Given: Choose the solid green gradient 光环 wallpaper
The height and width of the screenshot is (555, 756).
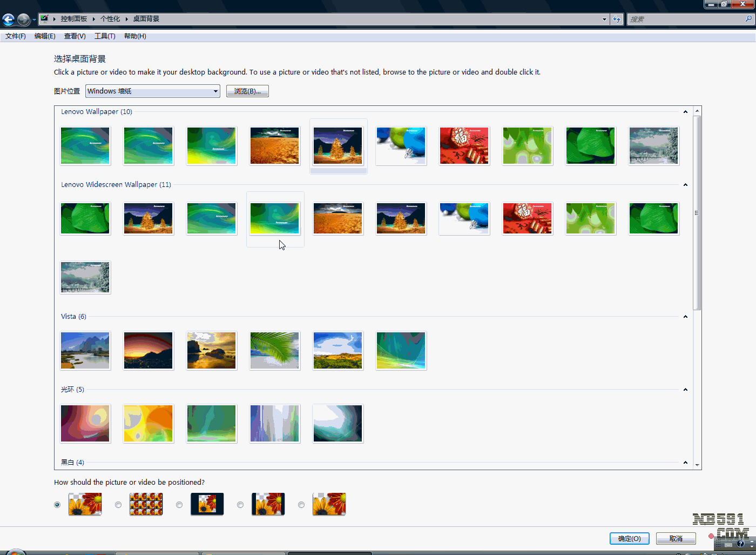Looking at the screenshot, I should pos(212,424).
